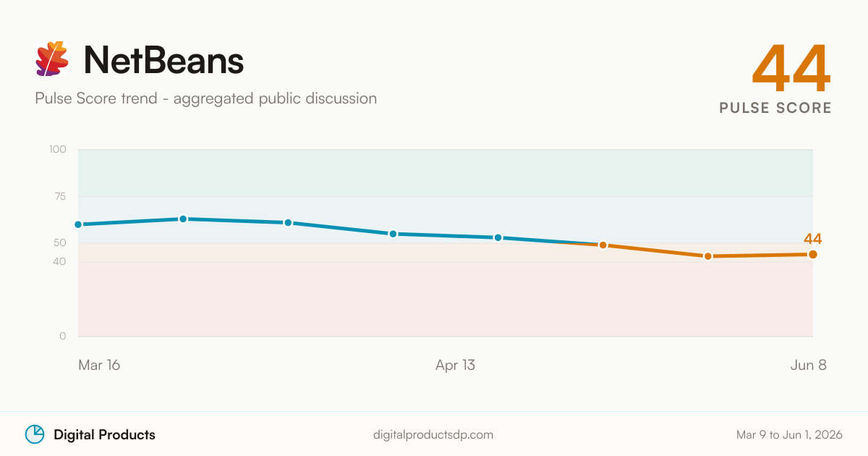
Task: Click the Digital Products brand name
Action: click(x=104, y=435)
